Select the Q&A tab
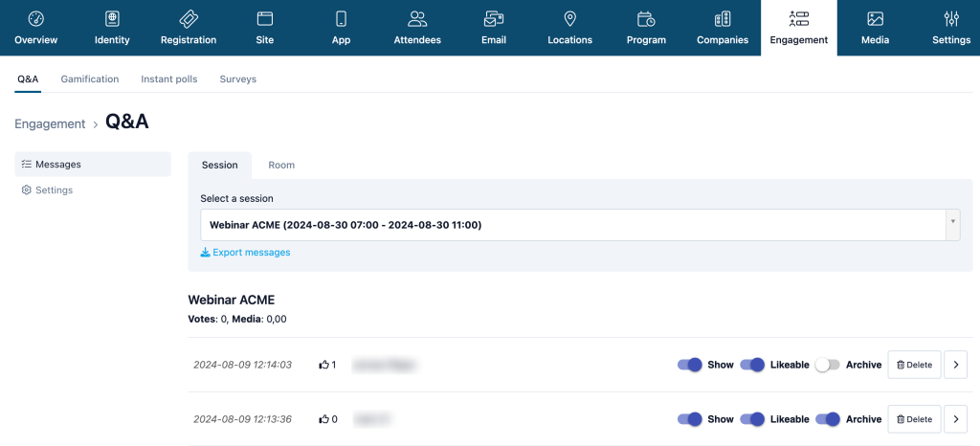 click(x=28, y=79)
